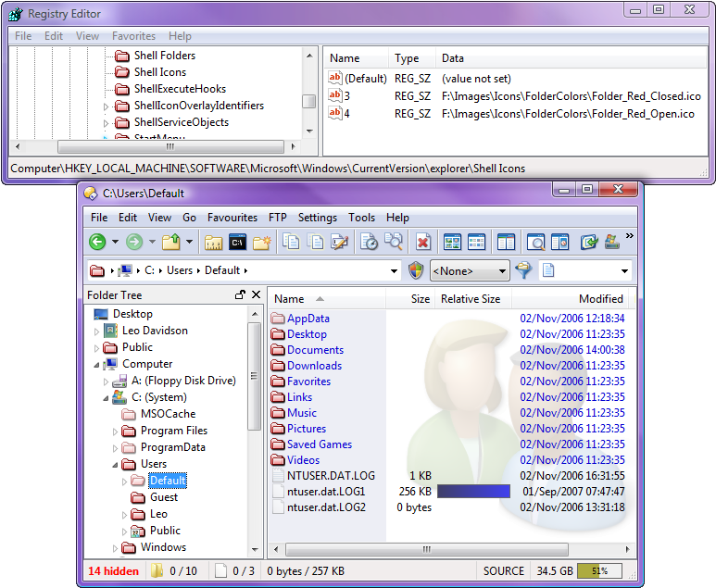Open the Back button history dropdown
This screenshot has height=588, width=716.
115,242
